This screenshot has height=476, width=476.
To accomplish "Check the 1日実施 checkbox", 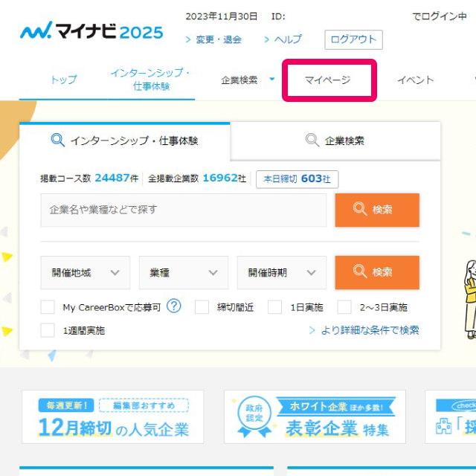I will click(x=274, y=307).
